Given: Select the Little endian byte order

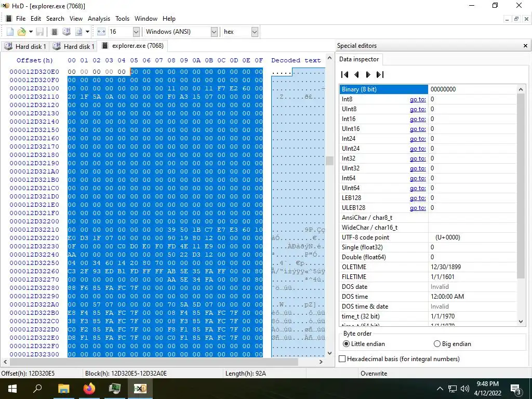Looking at the screenshot, I should (364, 344).
